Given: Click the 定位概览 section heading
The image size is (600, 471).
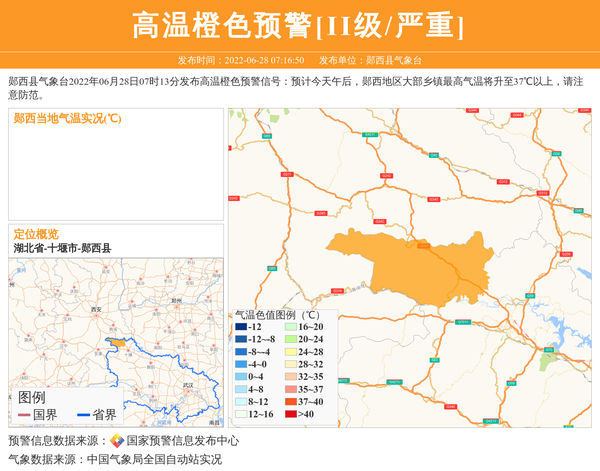Looking at the screenshot, I should [36, 233].
